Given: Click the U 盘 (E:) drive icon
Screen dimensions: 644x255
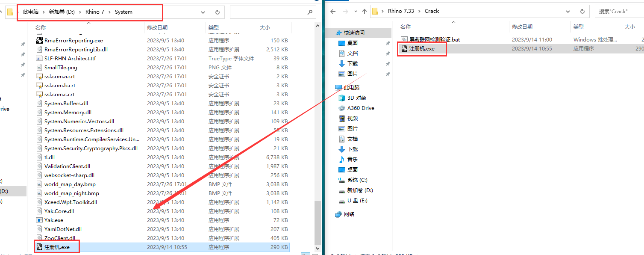Looking at the screenshot, I should (342, 201).
